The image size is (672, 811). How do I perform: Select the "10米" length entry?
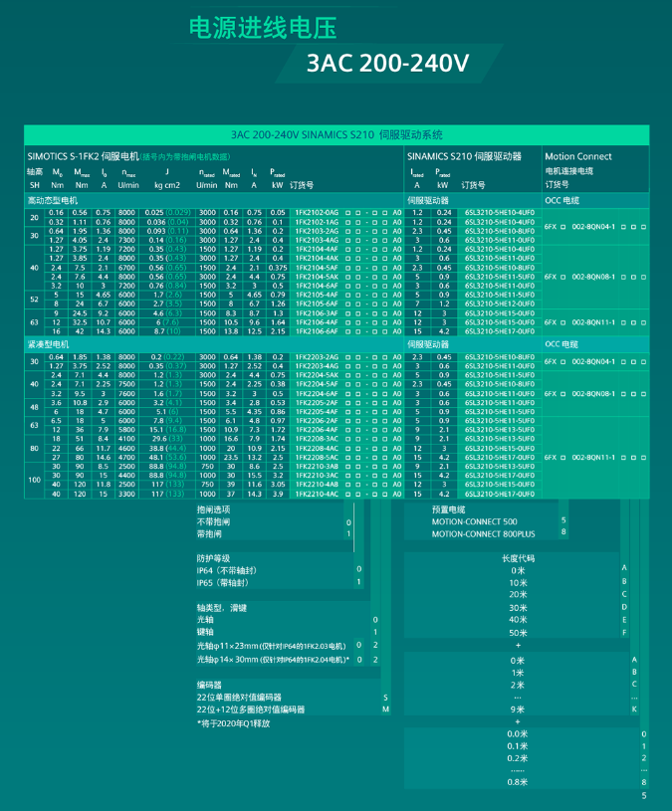coord(518,583)
